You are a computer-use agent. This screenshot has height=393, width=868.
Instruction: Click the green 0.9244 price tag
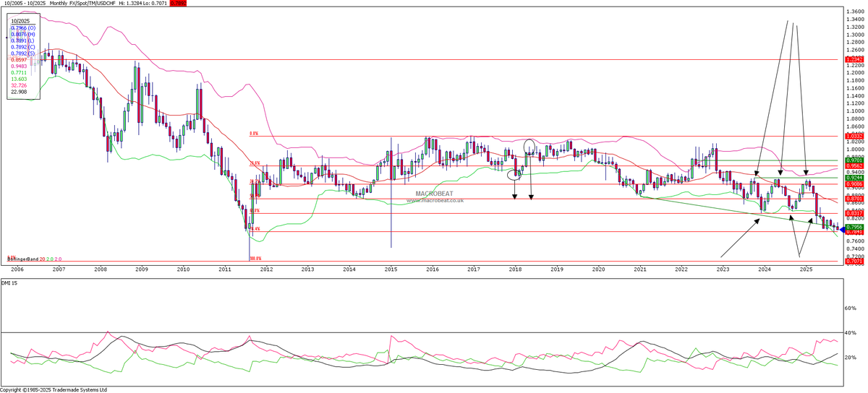(x=854, y=178)
